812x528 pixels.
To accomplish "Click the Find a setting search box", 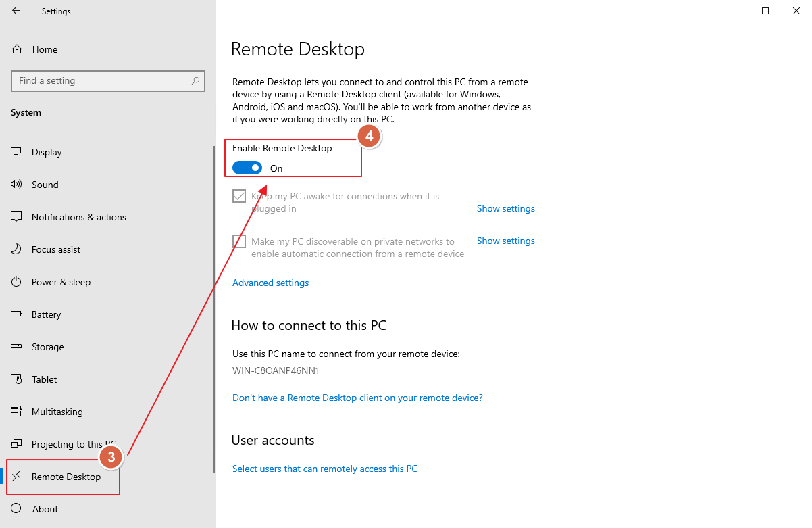I will click(108, 80).
